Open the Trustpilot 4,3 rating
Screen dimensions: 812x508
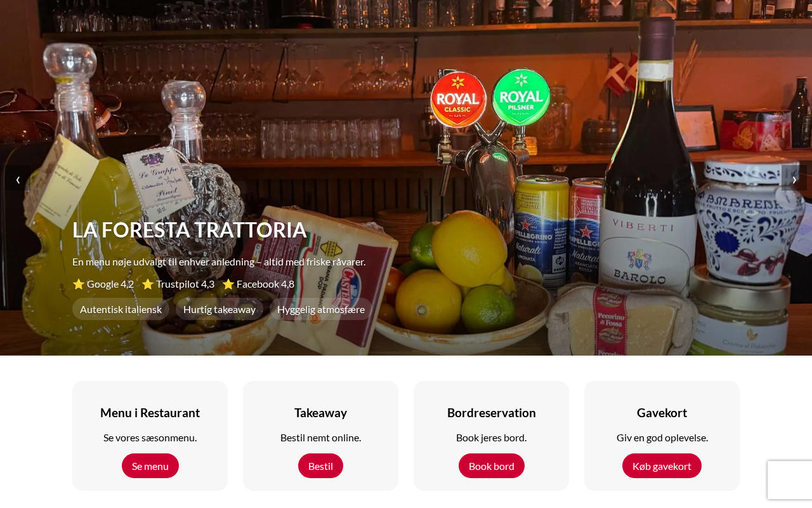pyautogui.click(x=178, y=284)
